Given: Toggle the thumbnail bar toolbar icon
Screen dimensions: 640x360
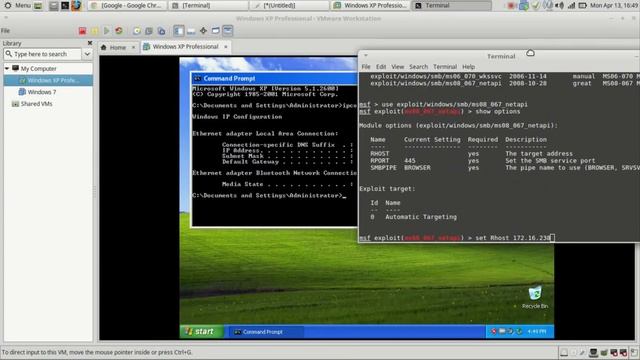Looking at the screenshot, I should pyautogui.click(x=191, y=31).
